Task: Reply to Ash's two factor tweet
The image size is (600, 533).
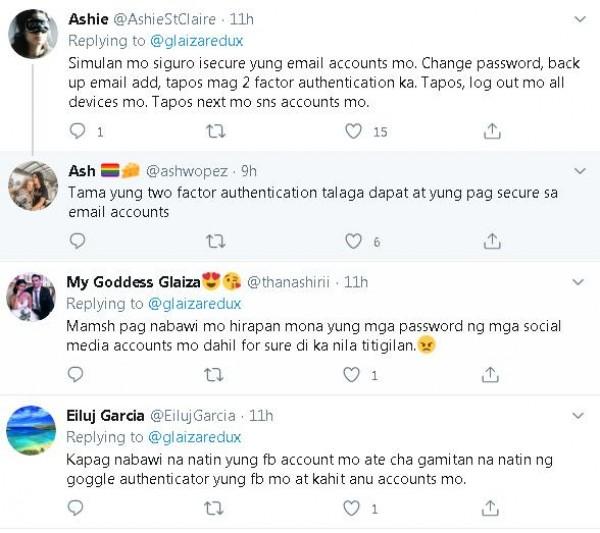Action: pyautogui.click(x=78, y=240)
